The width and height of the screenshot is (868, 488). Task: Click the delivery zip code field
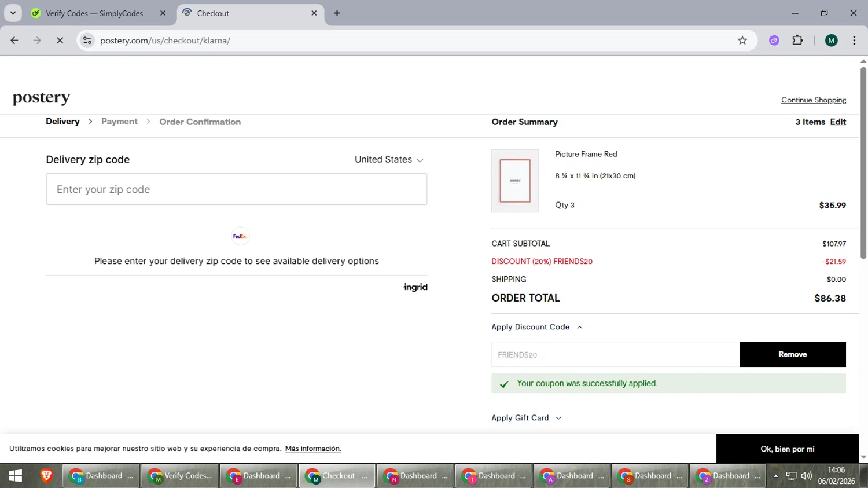click(237, 189)
